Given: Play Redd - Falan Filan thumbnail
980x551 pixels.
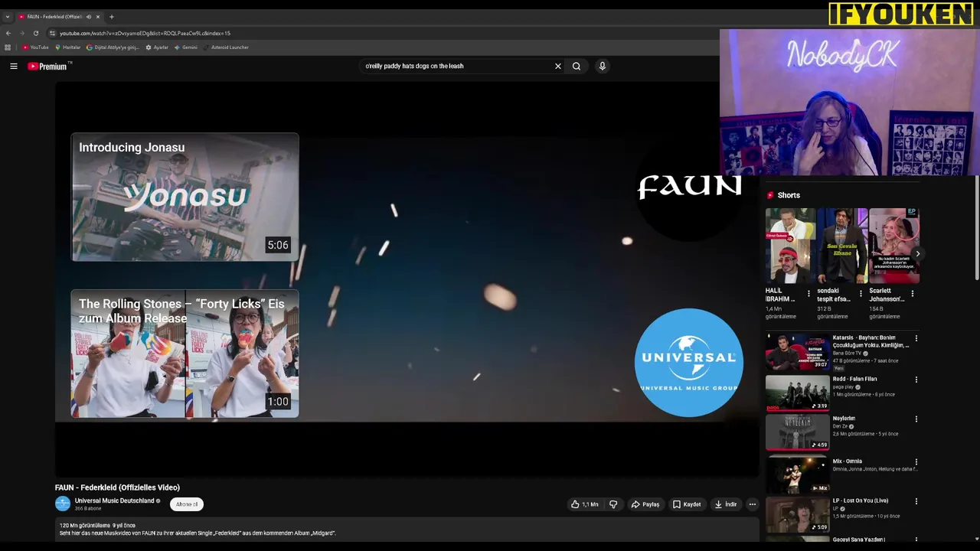Looking at the screenshot, I should tap(797, 393).
